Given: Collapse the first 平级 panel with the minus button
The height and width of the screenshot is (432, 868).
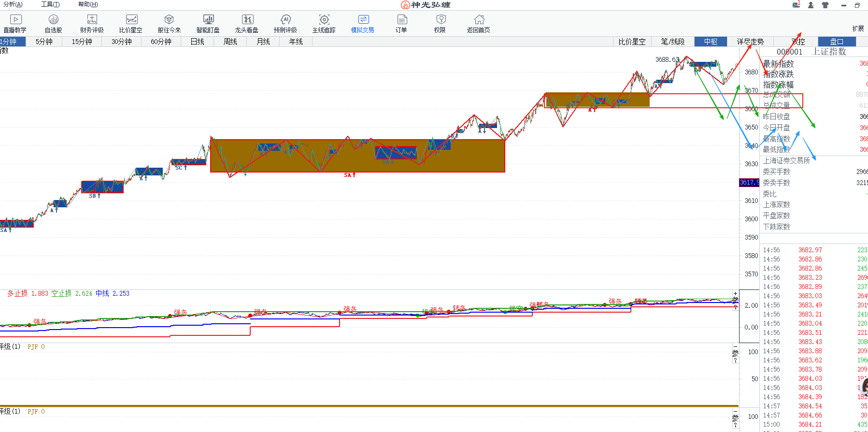Looking at the screenshot, I should pyautogui.click(x=735, y=346).
